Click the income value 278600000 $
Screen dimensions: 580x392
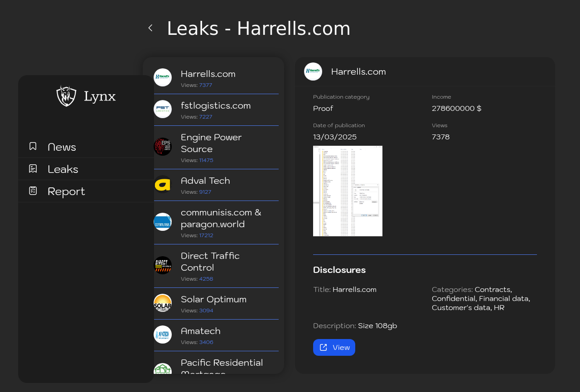(457, 109)
